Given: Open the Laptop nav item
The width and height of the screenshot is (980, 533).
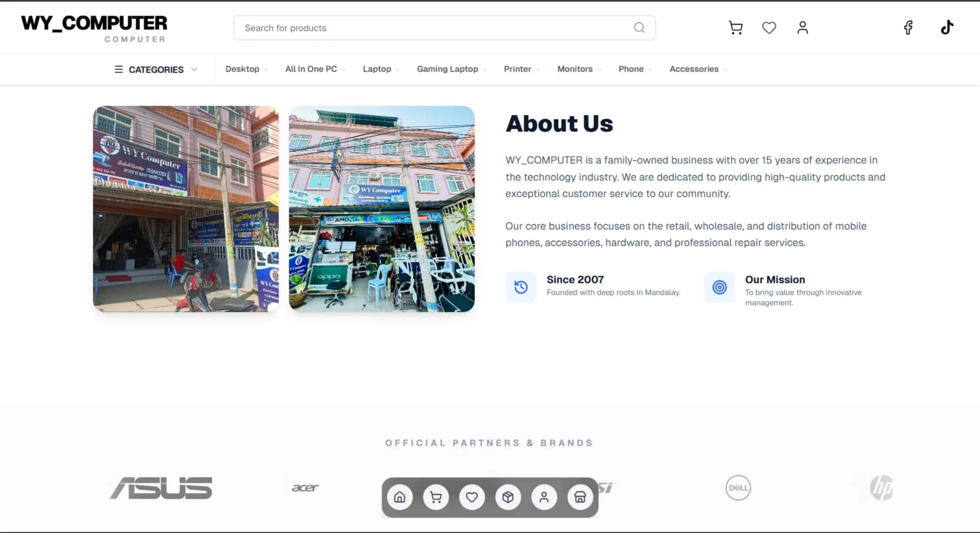Looking at the screenshot, I should (377, 69).
